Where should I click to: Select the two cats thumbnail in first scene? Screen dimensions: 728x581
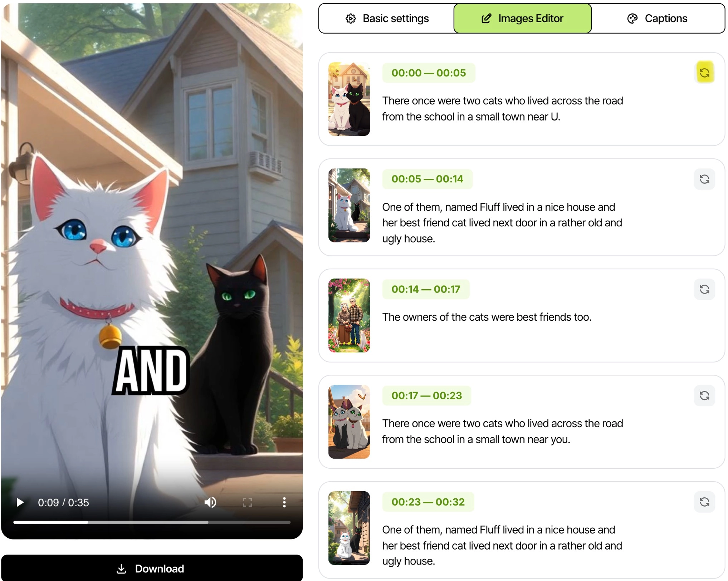pos(349,99)
